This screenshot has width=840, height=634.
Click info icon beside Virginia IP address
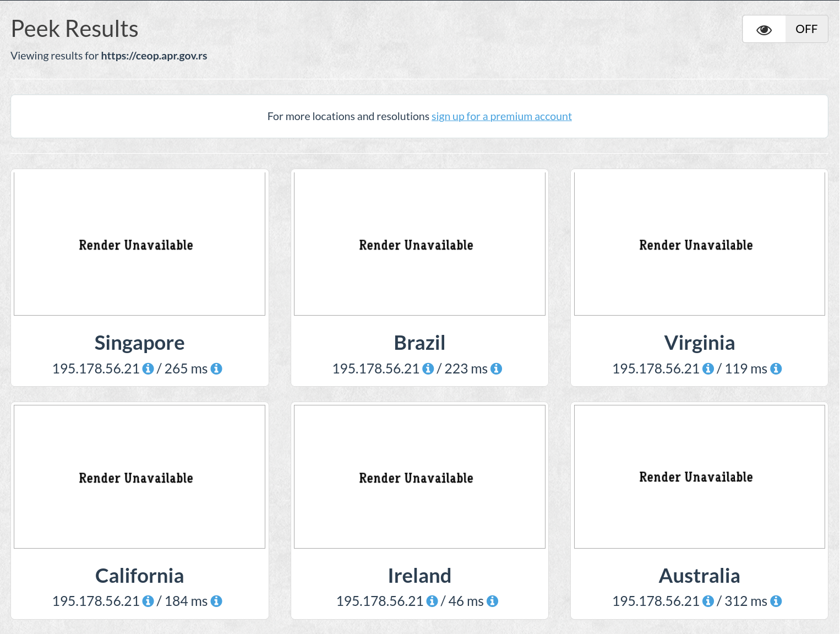pos(708,369)
